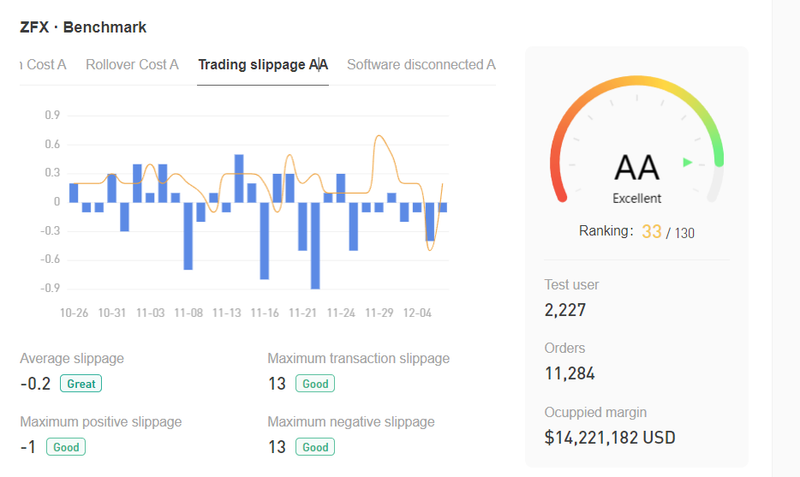Click the 0.9 y-axis label
The height and width of the screenshot is (477, 800).
point(53,115)
